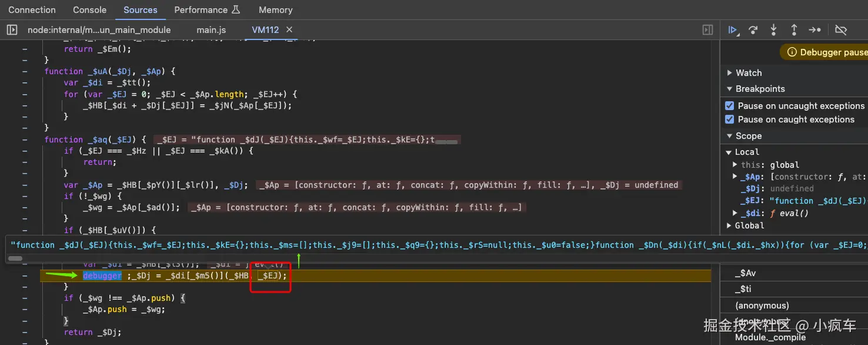The image size is (868, 345).
Task: Click the Step icon in debugger toolbar
Action: (x=814, y=30)
